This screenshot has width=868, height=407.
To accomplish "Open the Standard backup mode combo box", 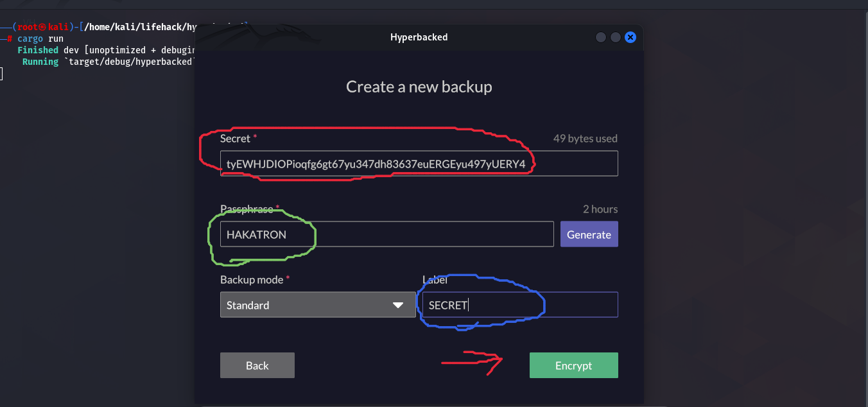I will 318,305.
